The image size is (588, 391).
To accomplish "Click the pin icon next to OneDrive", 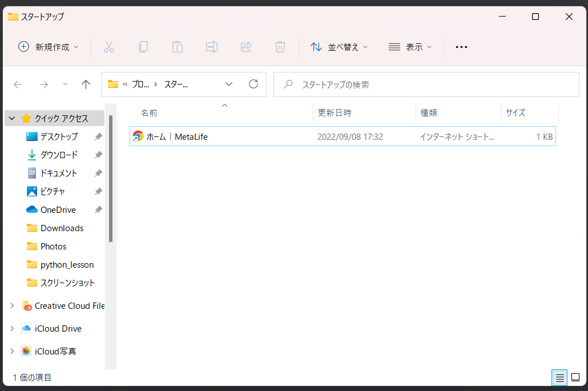I will 98,210.
